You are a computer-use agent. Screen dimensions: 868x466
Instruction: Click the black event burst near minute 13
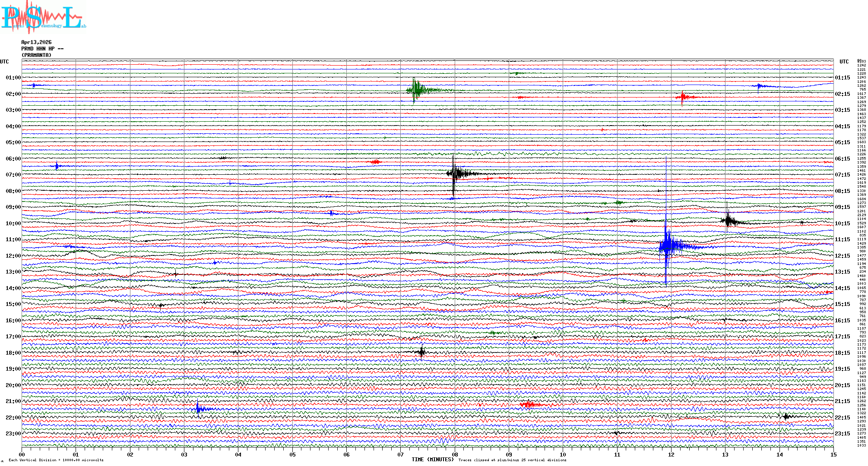728,221
